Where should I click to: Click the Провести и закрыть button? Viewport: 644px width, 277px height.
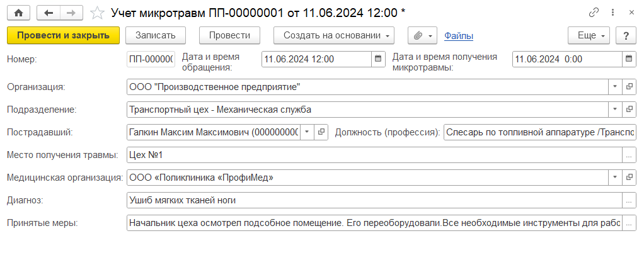point(63,36)
